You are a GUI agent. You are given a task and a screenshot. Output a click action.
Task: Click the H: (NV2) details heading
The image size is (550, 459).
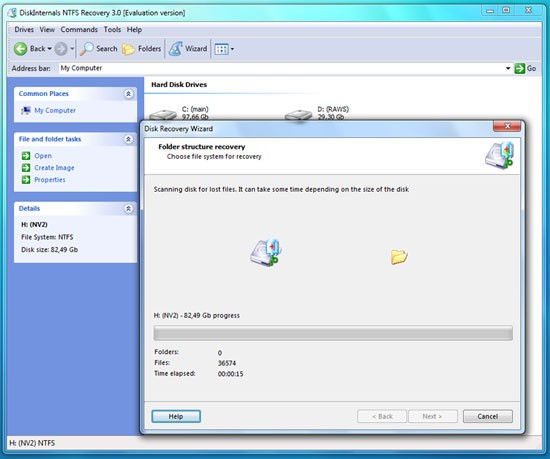(x=34, y=224)
